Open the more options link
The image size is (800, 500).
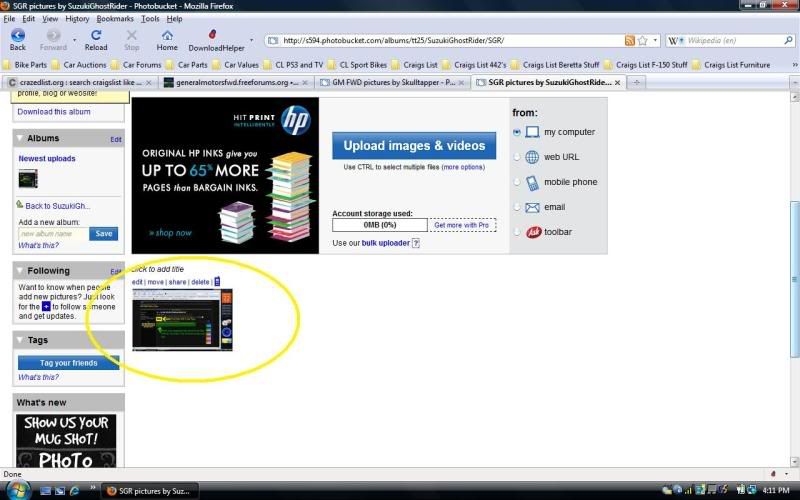coord(463,167)
